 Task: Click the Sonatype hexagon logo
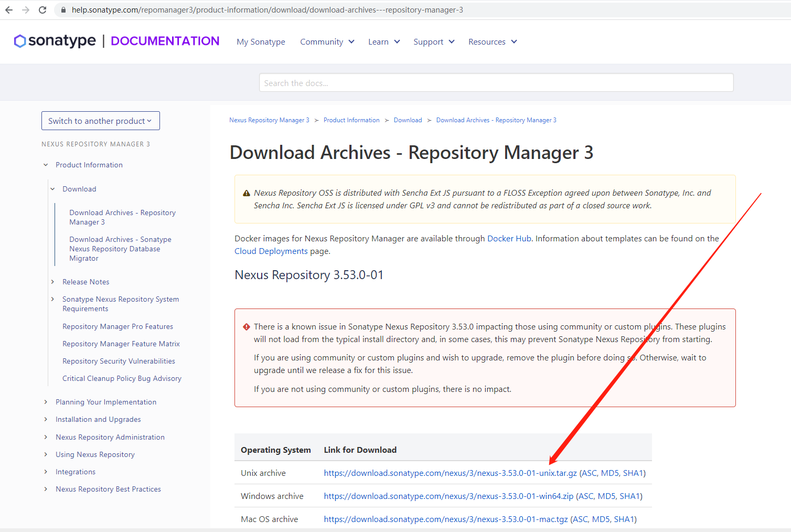pyautogui.click(x=20, y=41)
